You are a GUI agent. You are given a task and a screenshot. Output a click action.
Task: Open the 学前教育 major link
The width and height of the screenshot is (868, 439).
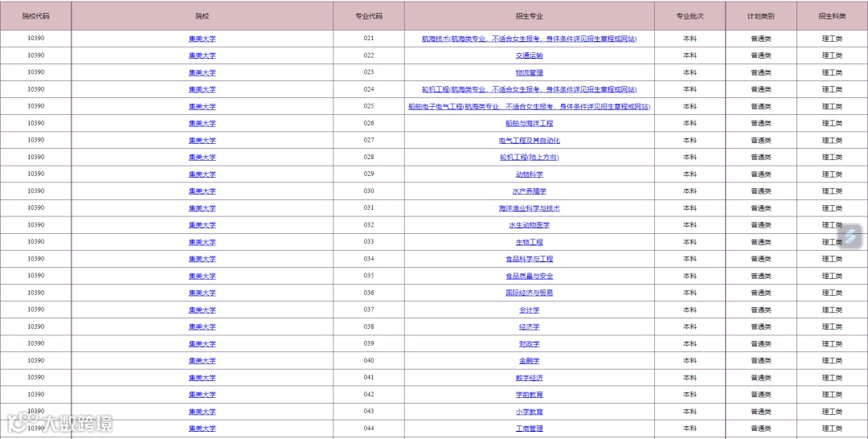[x=529, y=395]
